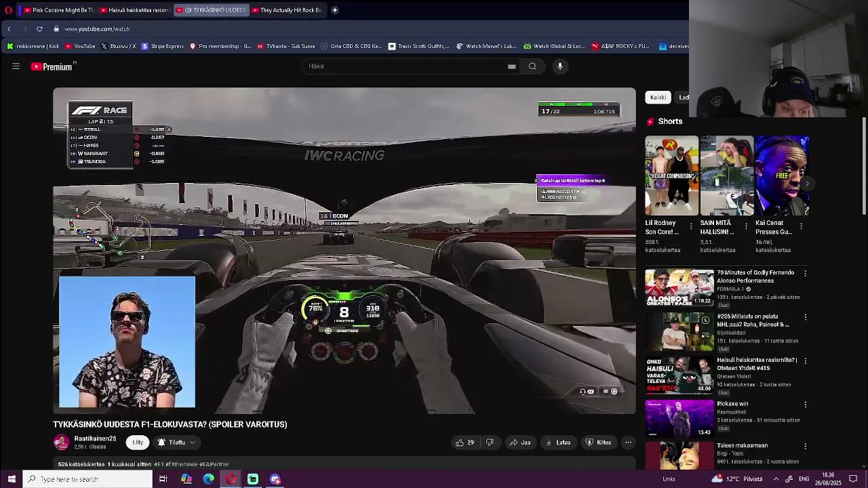Viewport: 868px width, 488px height.
Task: Dislike the video with thumbs down
Action: click(490, 443)
